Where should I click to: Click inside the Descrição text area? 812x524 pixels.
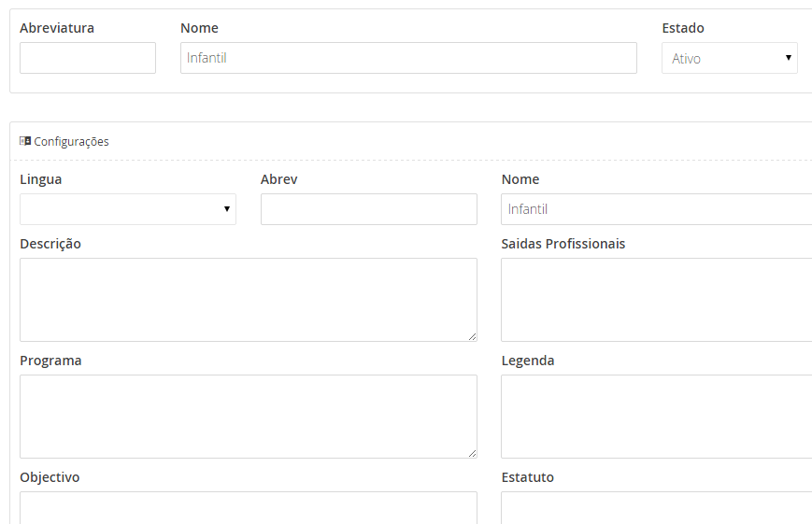pyautogui.click(x=248, y=299)
